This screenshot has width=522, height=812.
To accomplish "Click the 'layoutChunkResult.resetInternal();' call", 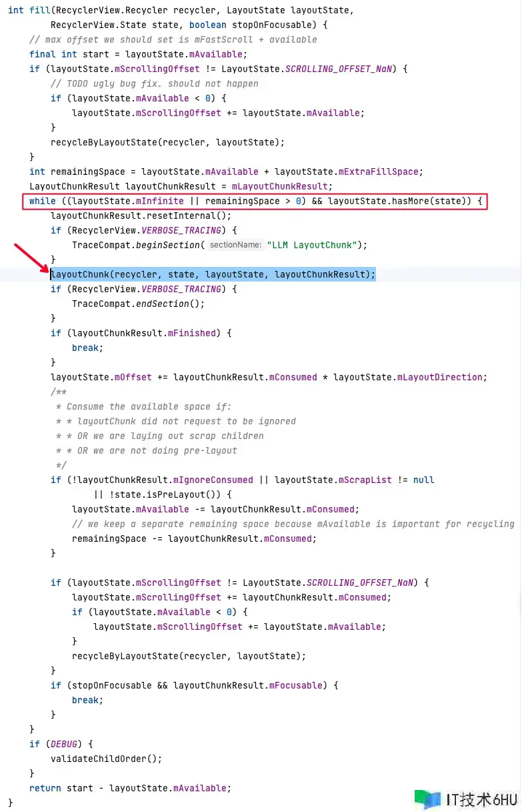I will 141,216.
